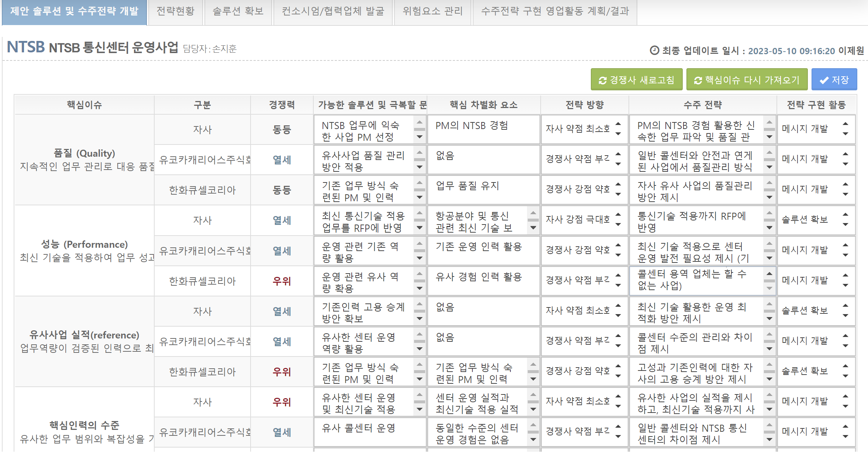The width and height of the screenshot is (868, 452).
Task: Edit the '자사 유사 사업의 품질관리' winning strategy field
Action: 702,190
